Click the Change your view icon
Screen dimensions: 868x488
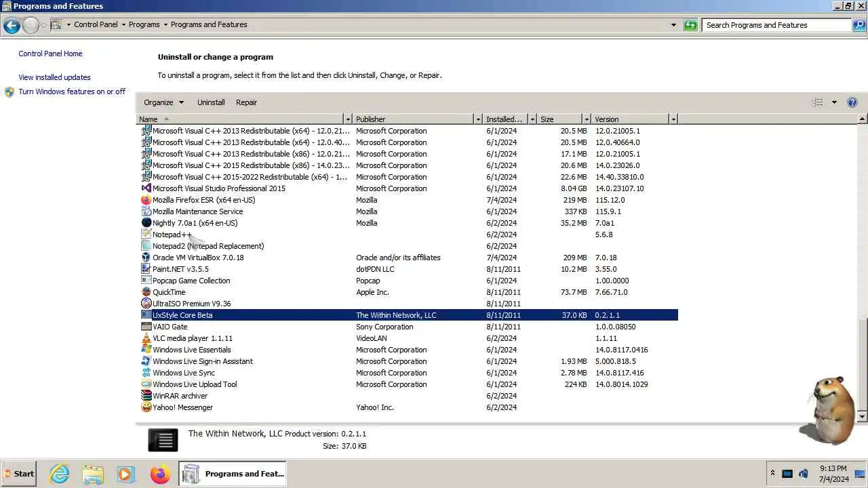(x=818, y=102)
